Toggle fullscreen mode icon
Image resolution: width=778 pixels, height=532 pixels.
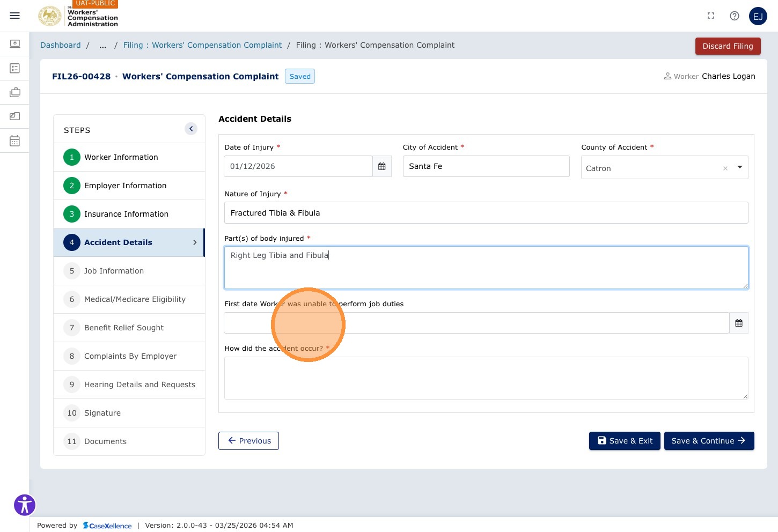coord(711,16)
